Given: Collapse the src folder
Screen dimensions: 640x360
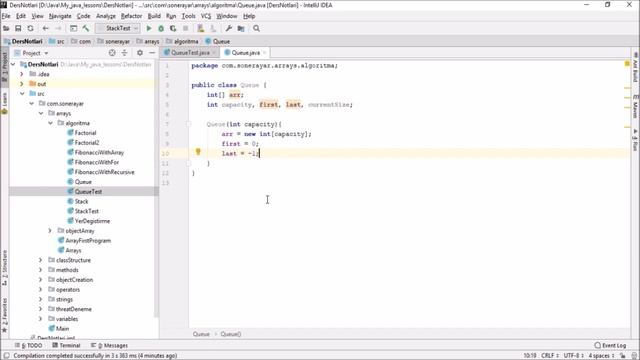Looking at the screenshot, I should pyautogui.click(x=22, y=94).
